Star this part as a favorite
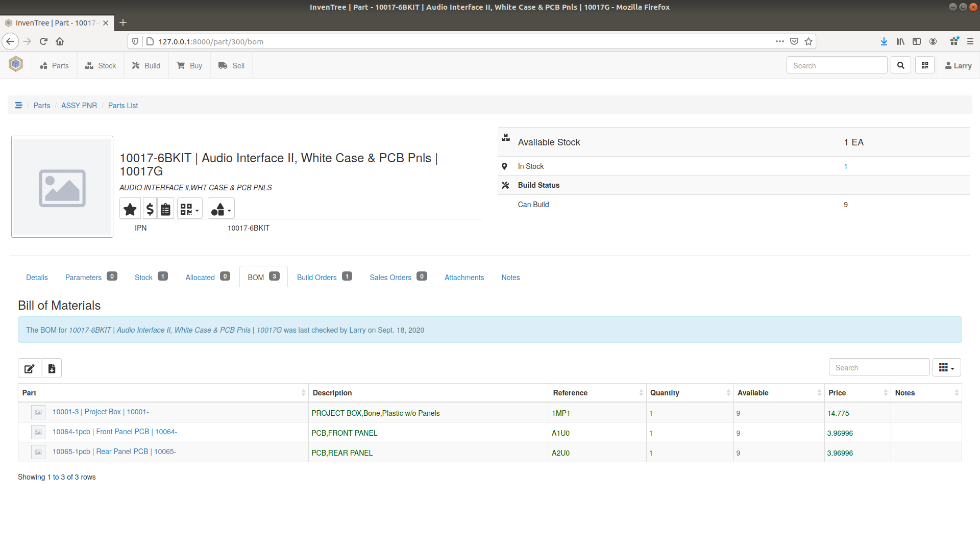This screenshot has width=980, height=551. (130, 208)
